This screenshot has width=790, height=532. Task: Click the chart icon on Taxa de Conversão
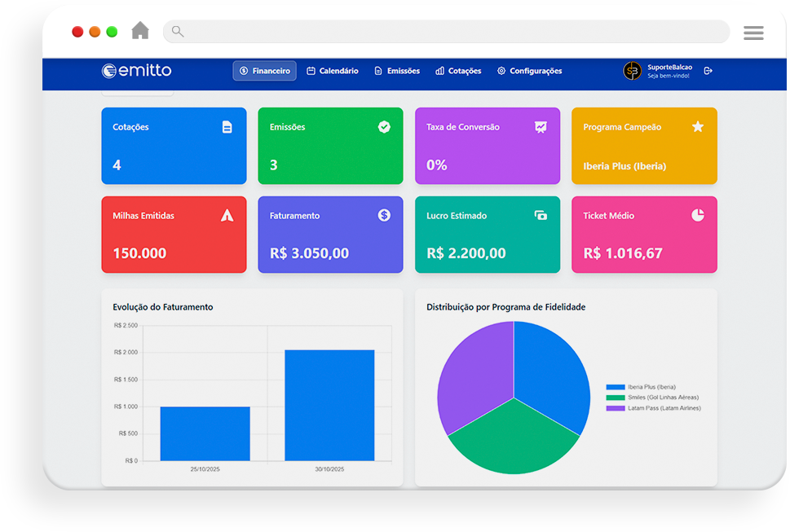tap(541, 127)
